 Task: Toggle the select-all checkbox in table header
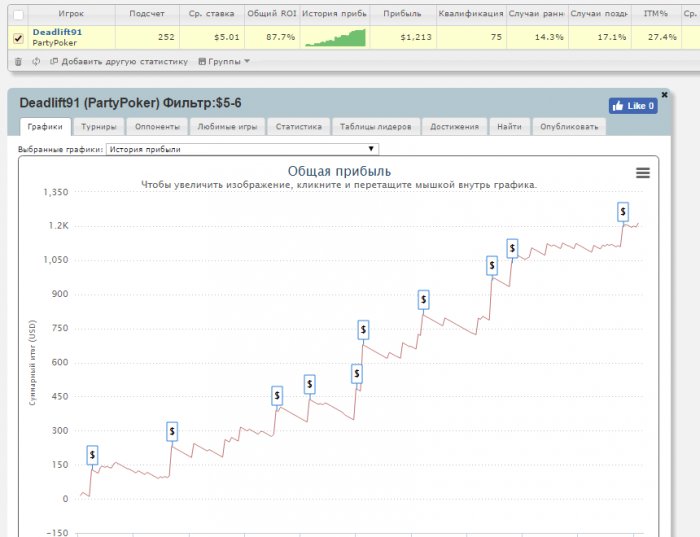pyautogui.click(x=18, y=15)
